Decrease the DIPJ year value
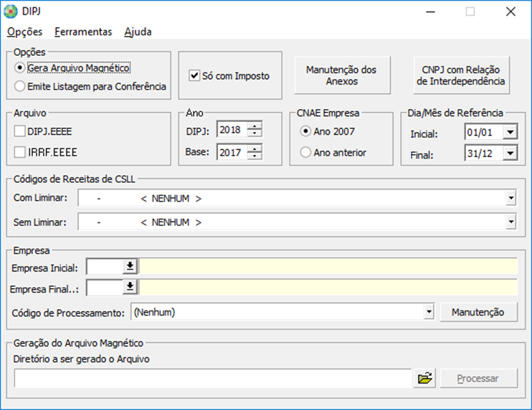Image resolution: width=532 pixels, height=410 pixels. [x=255, y=133]
